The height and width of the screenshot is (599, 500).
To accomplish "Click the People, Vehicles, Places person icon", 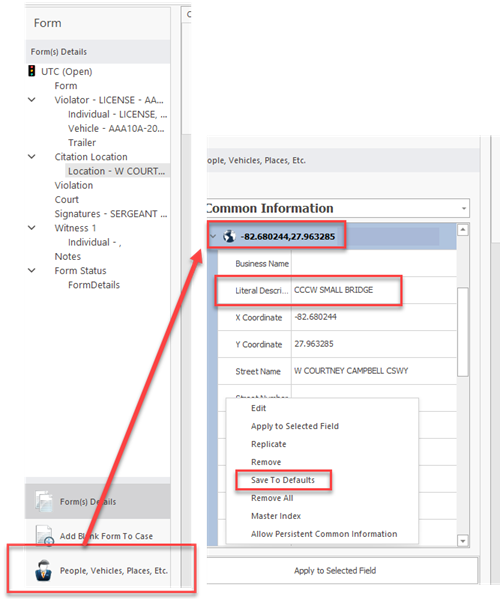I will (44, 570).
